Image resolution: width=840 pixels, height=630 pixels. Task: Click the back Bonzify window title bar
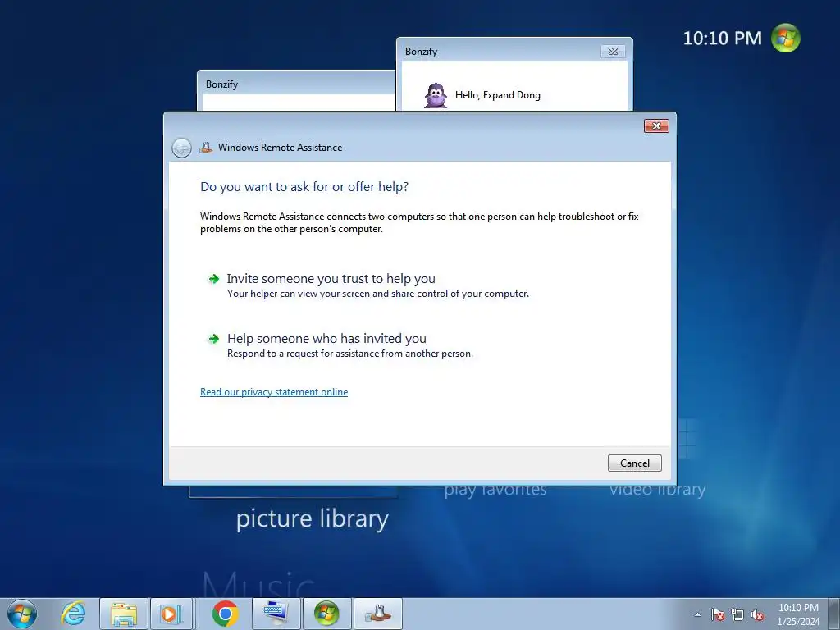click(x=296, y=84)
